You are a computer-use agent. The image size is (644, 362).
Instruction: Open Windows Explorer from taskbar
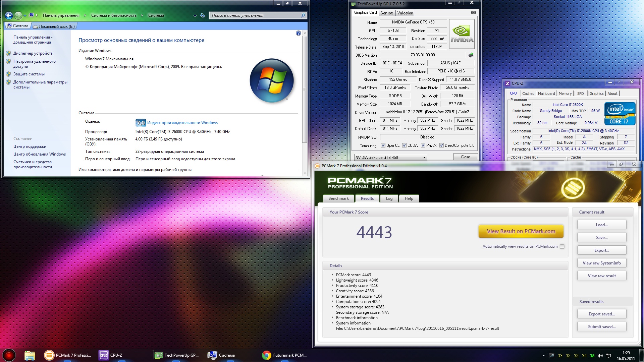coord(30,355)
